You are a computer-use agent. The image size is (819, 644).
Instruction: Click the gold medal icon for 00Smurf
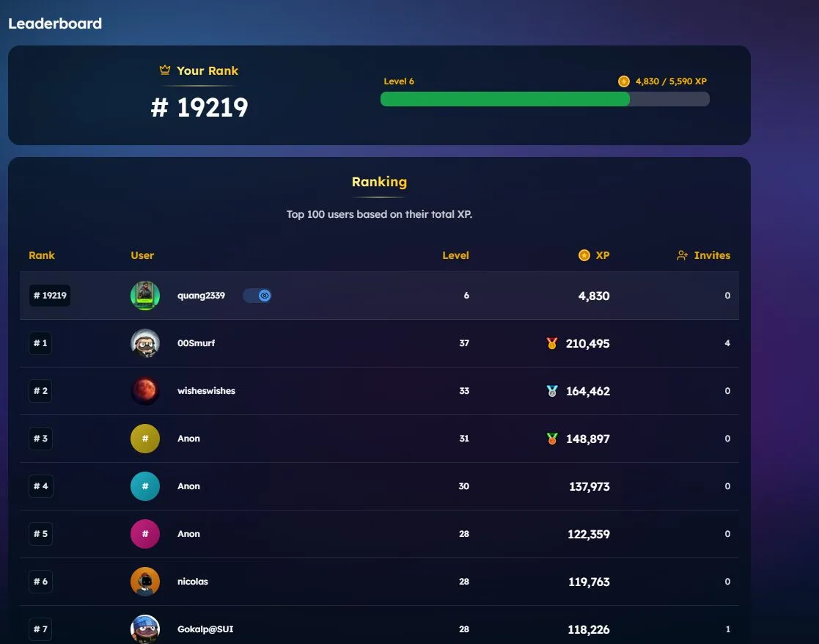tap(551, 343)
